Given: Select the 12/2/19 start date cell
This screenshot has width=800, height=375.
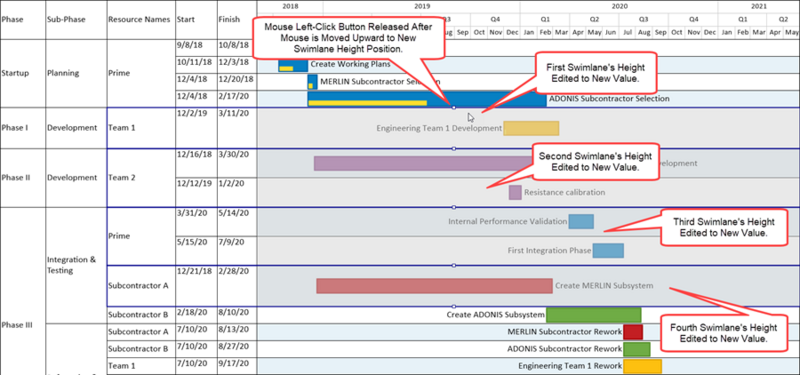Looking at the screenshot, I should tap(196, 128).
